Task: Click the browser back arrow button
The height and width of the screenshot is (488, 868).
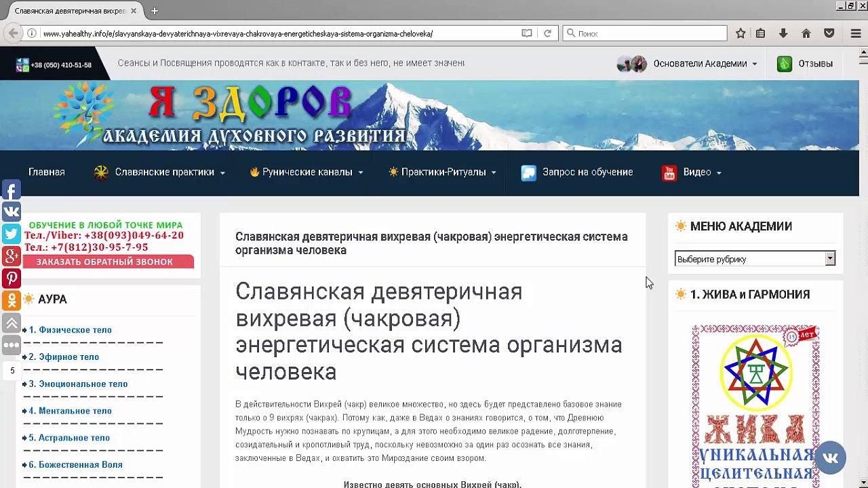Action: tap(13, 33)
